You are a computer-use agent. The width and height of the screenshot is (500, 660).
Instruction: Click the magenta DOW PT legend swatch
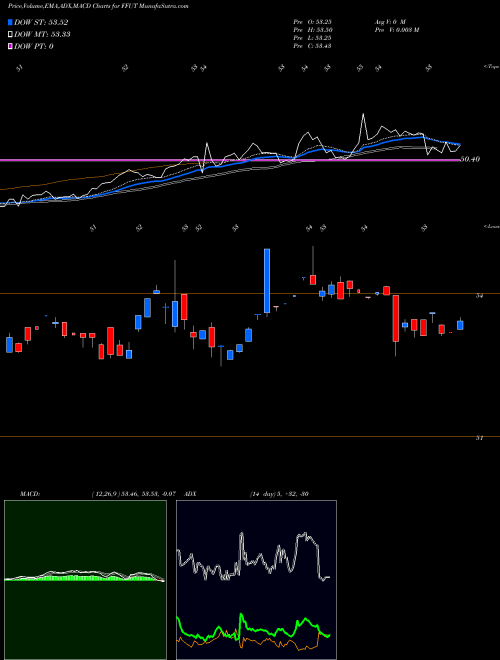point(10,46)
